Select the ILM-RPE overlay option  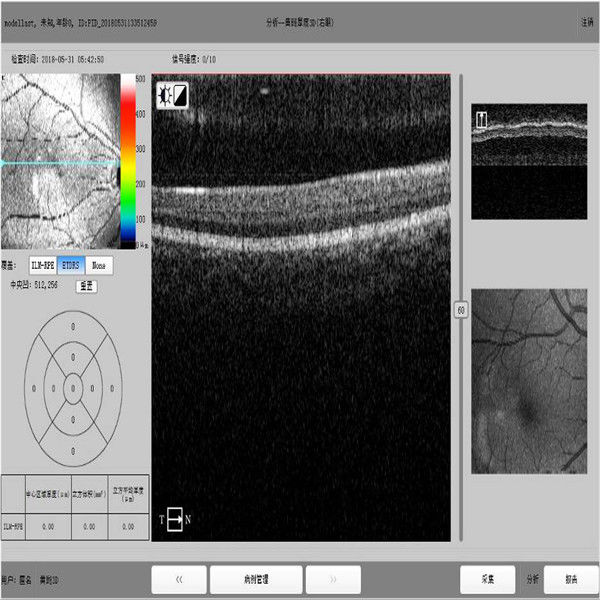point(42,265)
